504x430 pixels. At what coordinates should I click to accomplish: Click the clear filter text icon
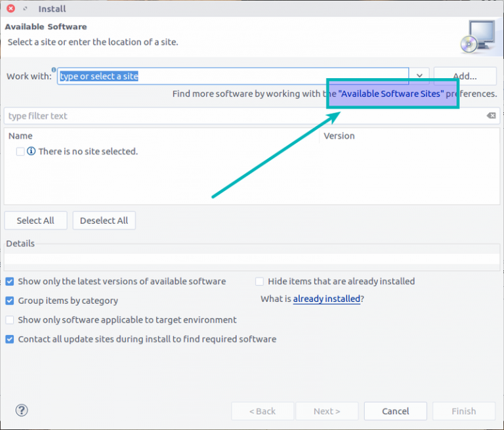point(491,116)
